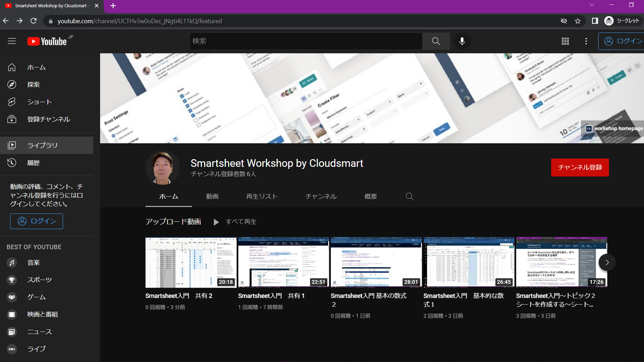Open 映画と番組 category
The image size is (644, 362).
47,315
